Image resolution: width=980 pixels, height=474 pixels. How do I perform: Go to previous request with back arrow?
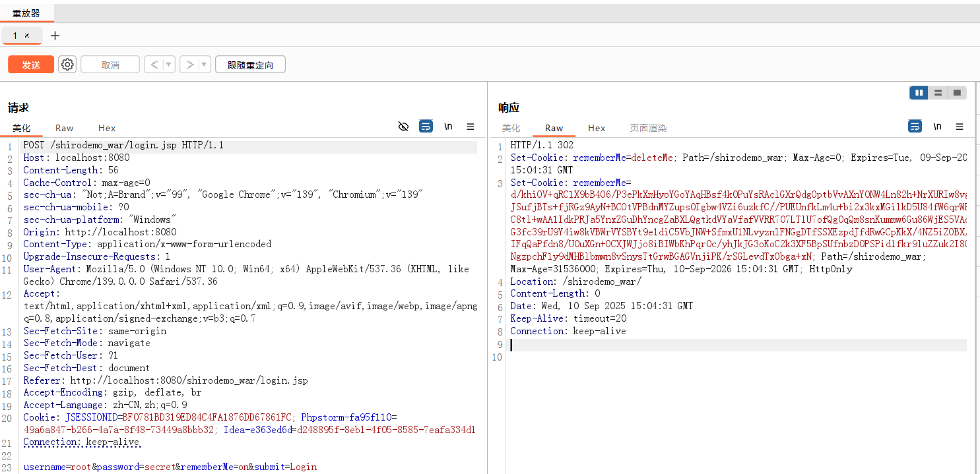click(154, 65)
